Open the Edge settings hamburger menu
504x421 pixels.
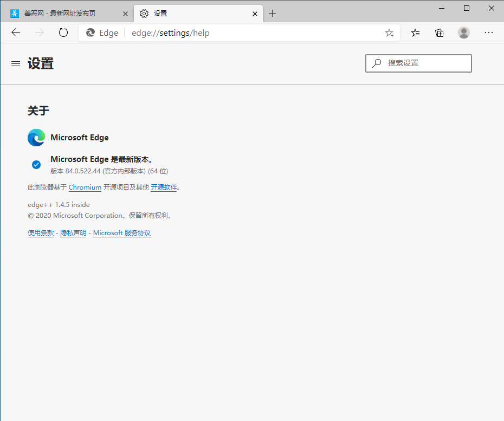pyautogui.click(x=15, y=63)
